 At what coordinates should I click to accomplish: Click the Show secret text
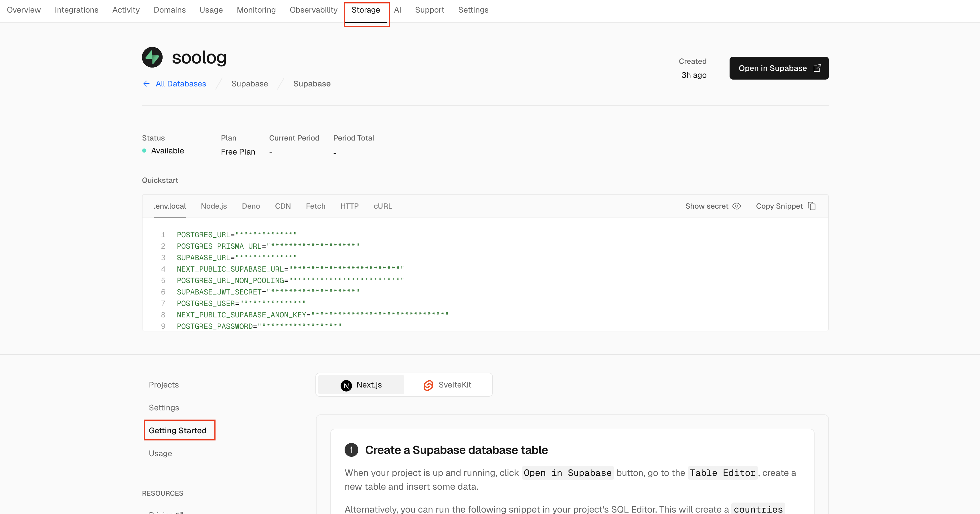coord(707,206)
